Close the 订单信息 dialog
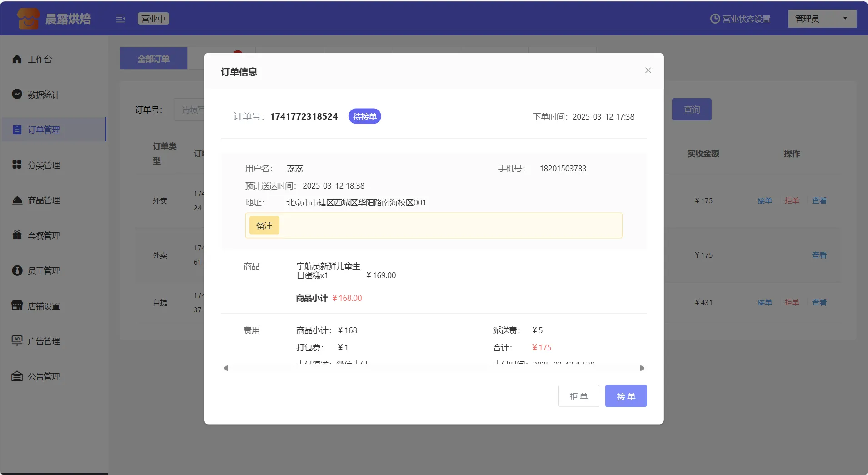 pyautogui.click(x=648, y=70)
